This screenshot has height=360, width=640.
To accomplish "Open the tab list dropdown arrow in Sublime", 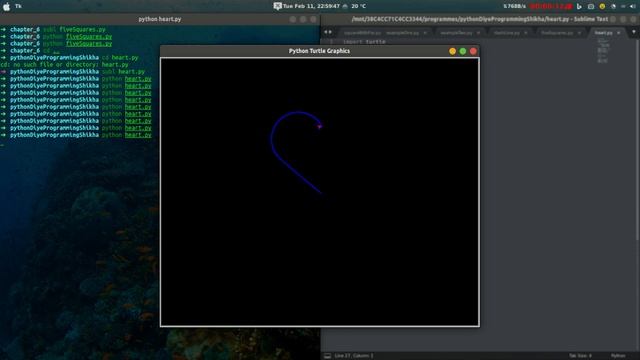I will pyautogui.click(x=633, y=32).
